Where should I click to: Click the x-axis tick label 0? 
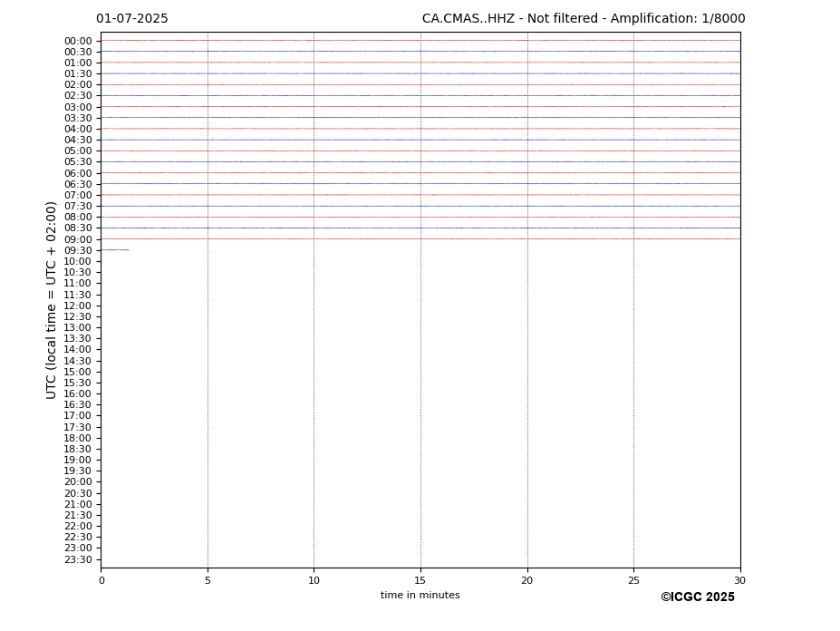coord(101,580)
